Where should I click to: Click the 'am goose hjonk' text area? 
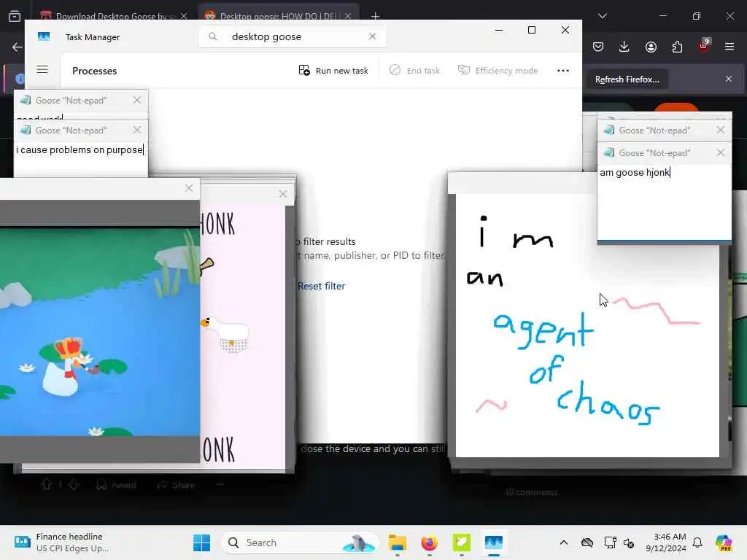(664, 203)
